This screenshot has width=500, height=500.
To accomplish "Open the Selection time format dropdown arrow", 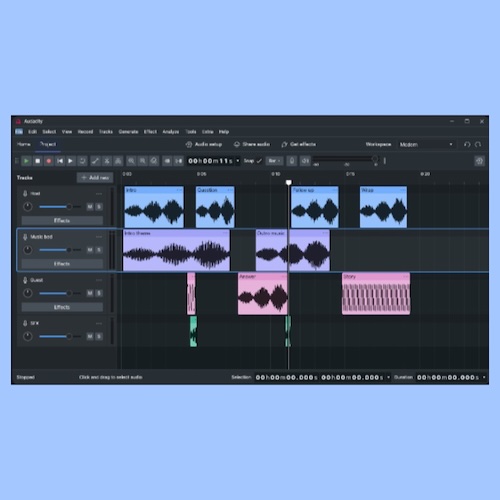I will 388,377.
